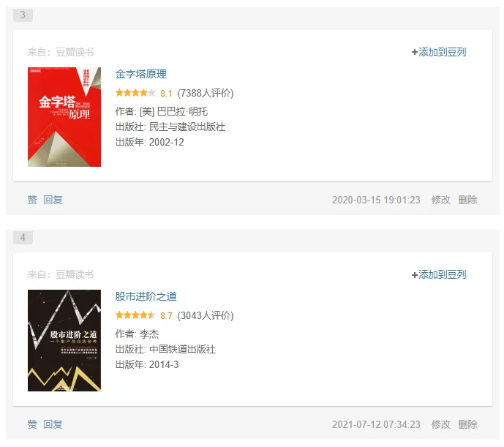Edit item 4 with the 修改 link
This screenshot has height=447, width=504.
440,424
